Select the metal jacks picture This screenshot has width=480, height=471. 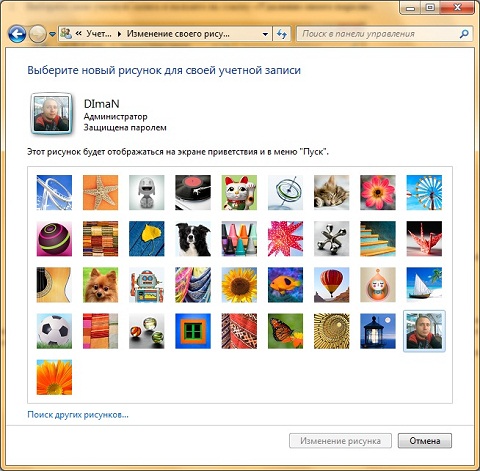coord(332,239)
